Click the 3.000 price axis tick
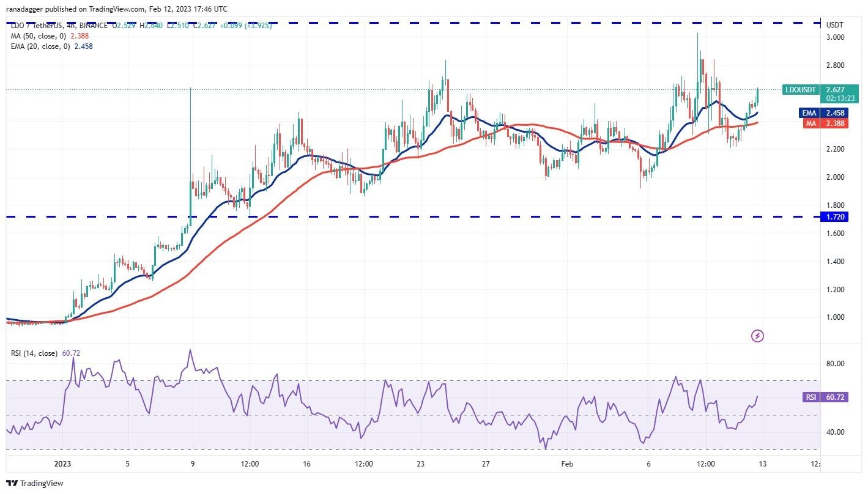Image resolution: width=868 pixels, height=494 pixels. [835, 37]
